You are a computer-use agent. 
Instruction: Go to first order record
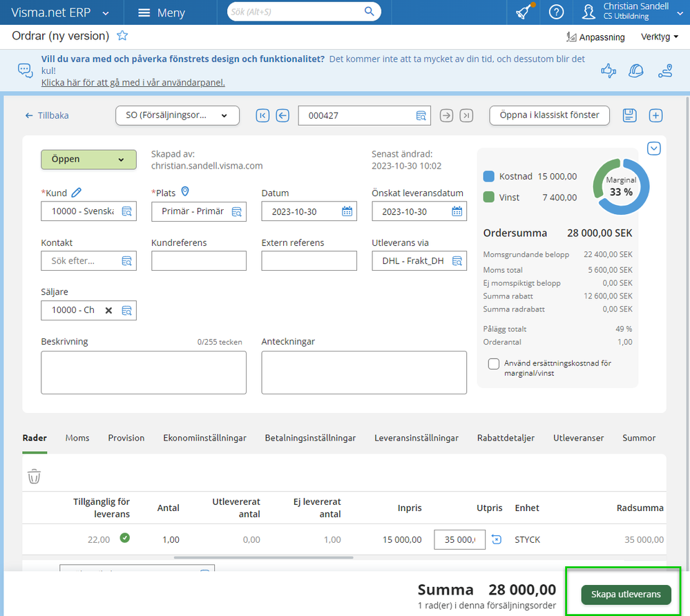[262, 116]
